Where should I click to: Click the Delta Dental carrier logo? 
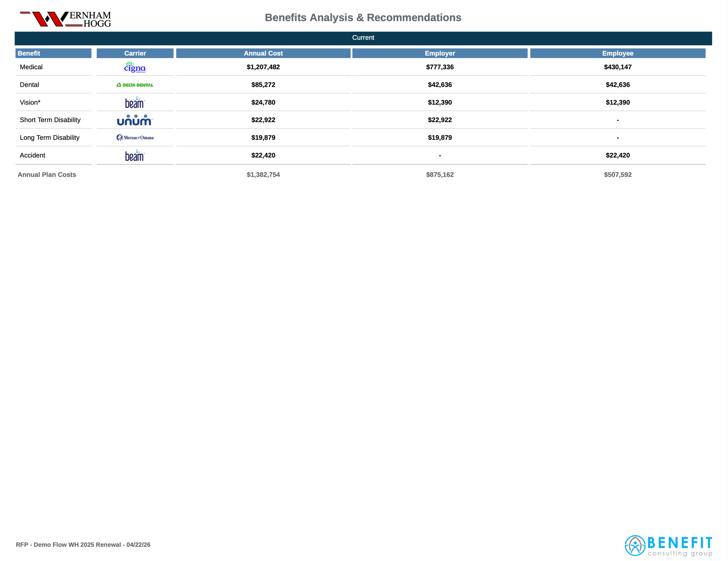tap(135, 85)
